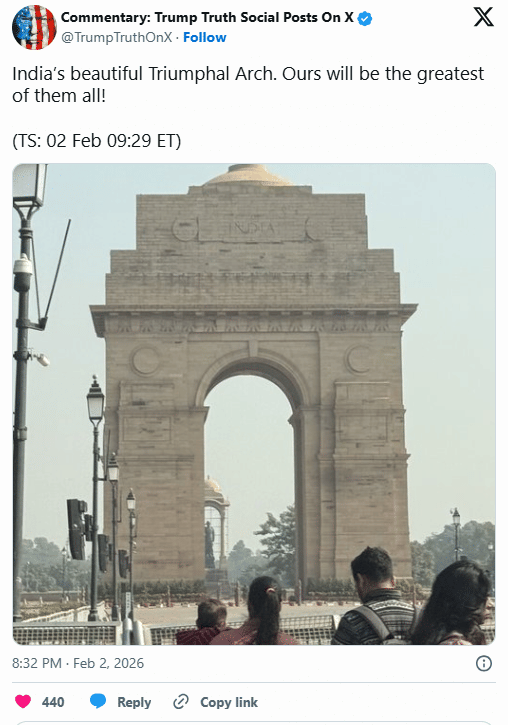Click the info circle icon
Viewport: 508px width, 725px height.
484,664
